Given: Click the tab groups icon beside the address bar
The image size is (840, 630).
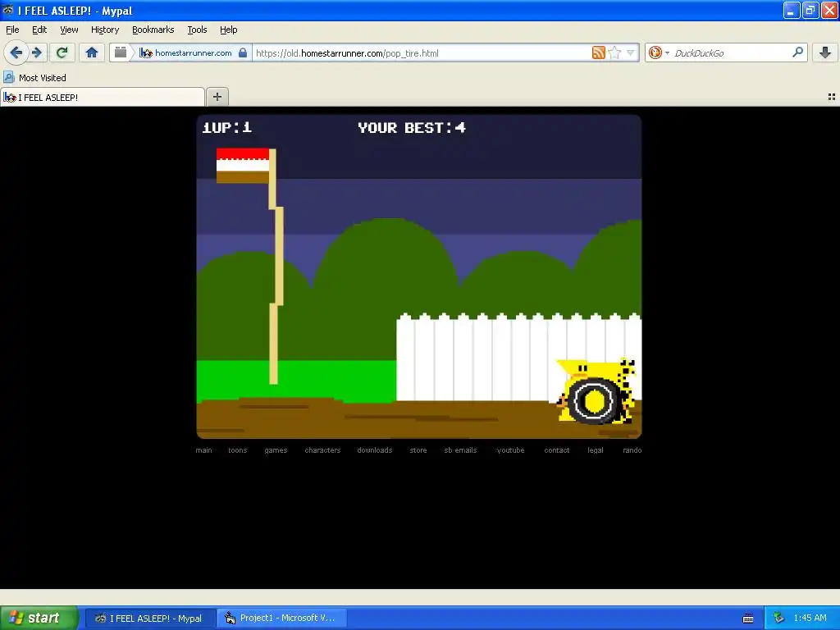Looking at the screenshot, I should coord(121,52).
